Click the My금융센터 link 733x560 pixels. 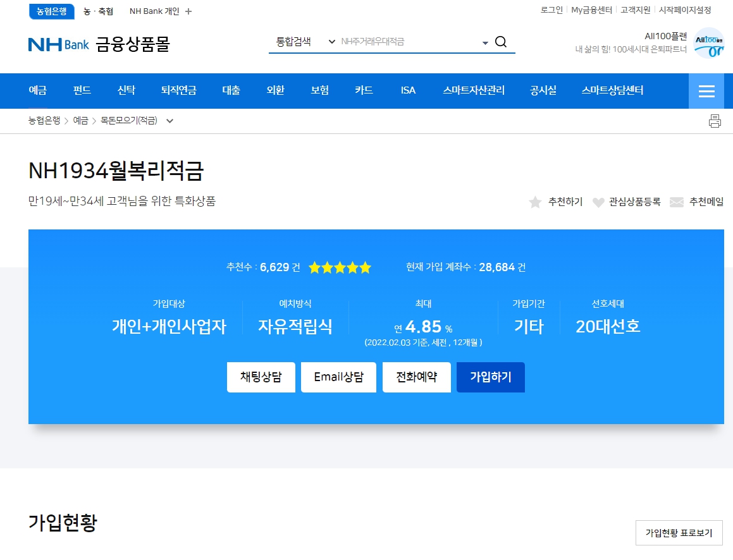591,10
